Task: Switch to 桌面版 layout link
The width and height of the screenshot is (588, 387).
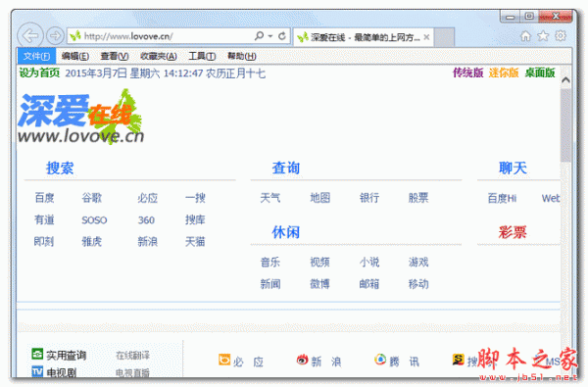Action: (540, 73)
